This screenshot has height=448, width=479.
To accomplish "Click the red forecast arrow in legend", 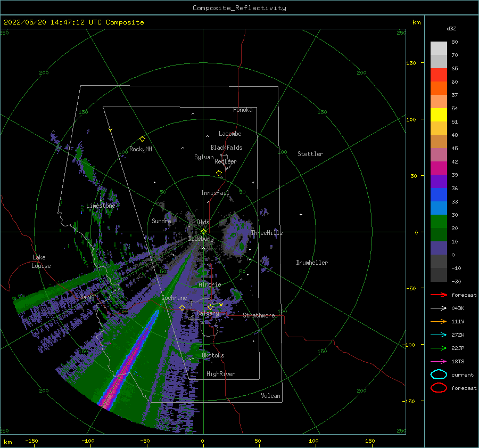I will [439, 295].
